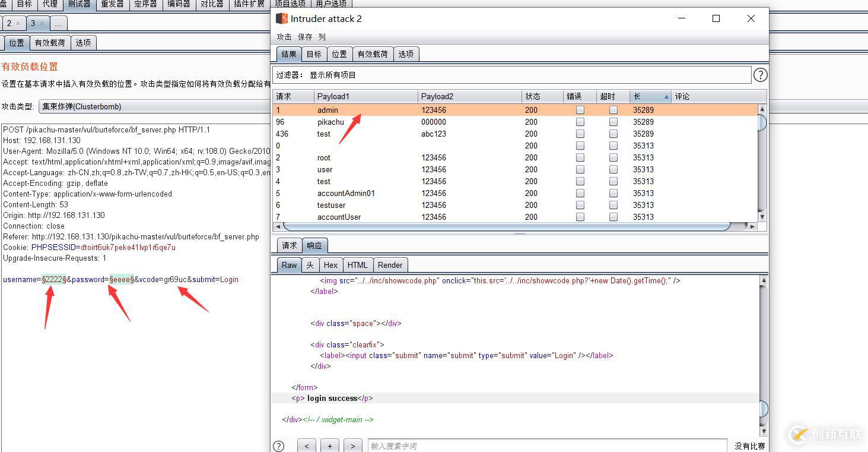Click the help icon beside search bar
The width and height of the screenshot is (868, 452).
[x=278, y=446]
